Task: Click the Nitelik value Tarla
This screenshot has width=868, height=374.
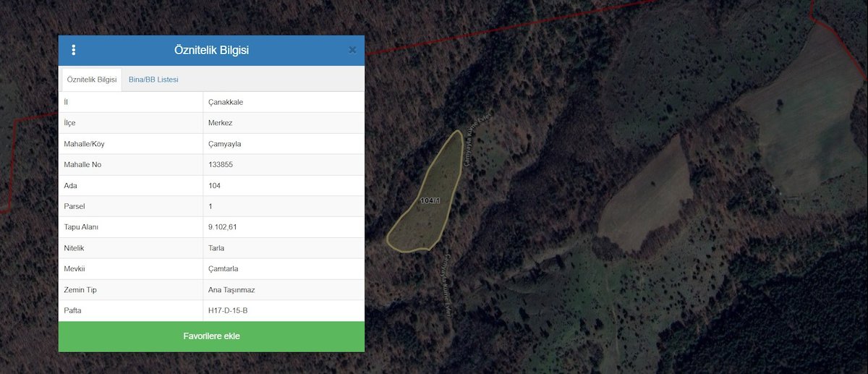Action: (216, 248)
